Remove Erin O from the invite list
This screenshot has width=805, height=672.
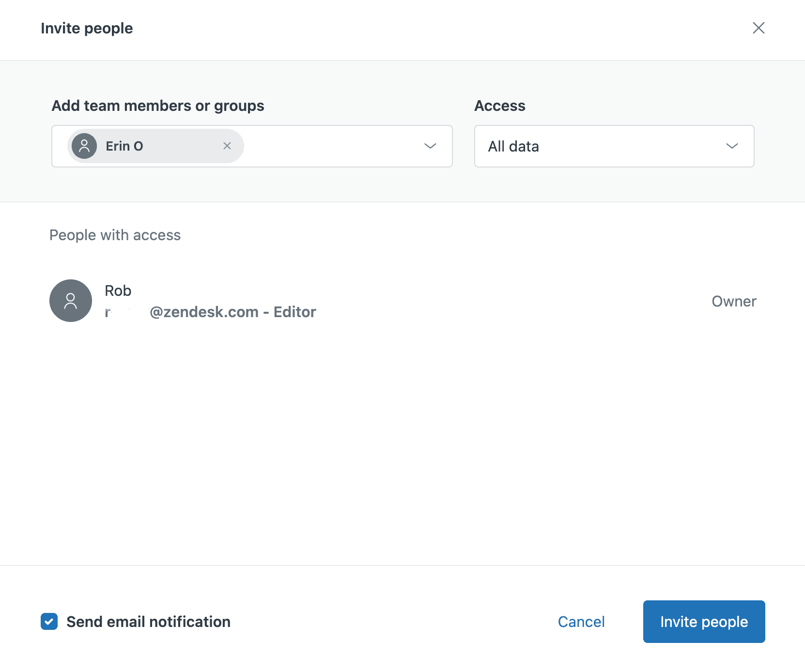[x=227, y=146]
